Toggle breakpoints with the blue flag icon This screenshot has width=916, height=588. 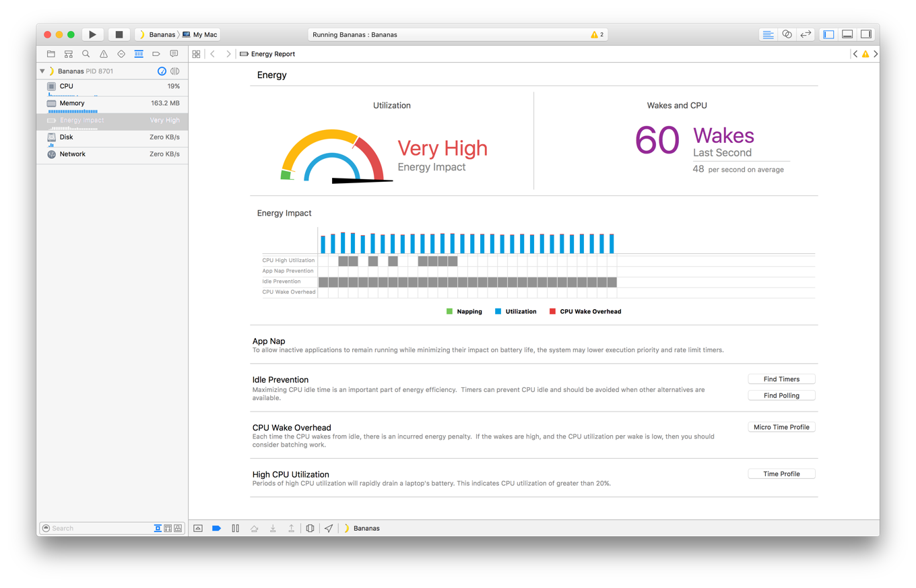pos(217,528)
